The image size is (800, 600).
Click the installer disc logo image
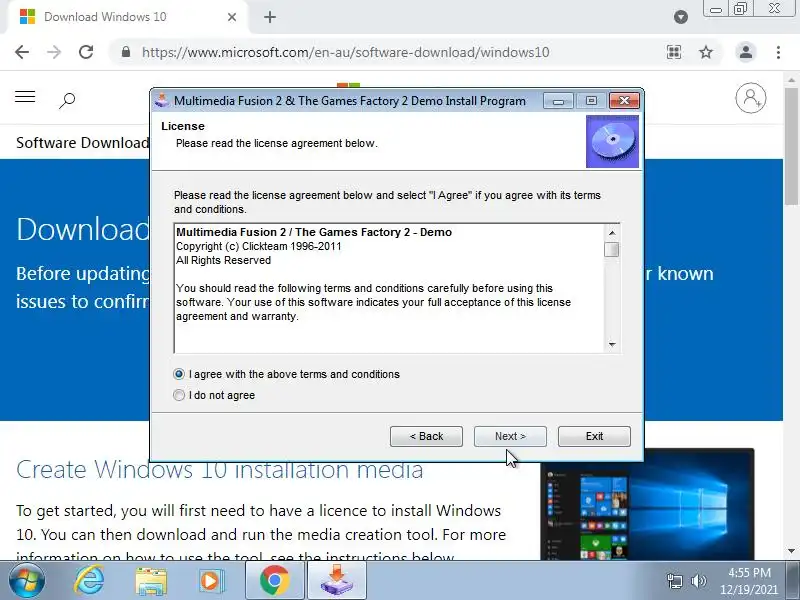point(612,141)
